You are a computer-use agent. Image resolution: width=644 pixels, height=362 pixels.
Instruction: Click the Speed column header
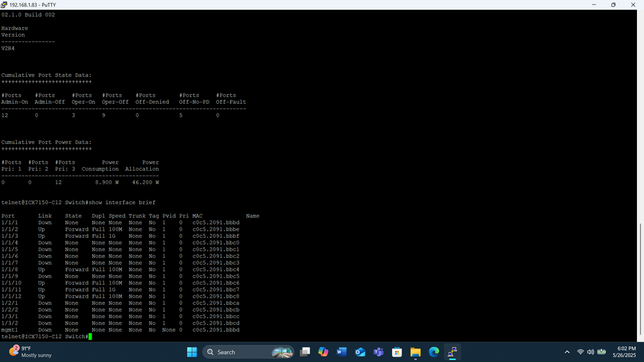117,216
